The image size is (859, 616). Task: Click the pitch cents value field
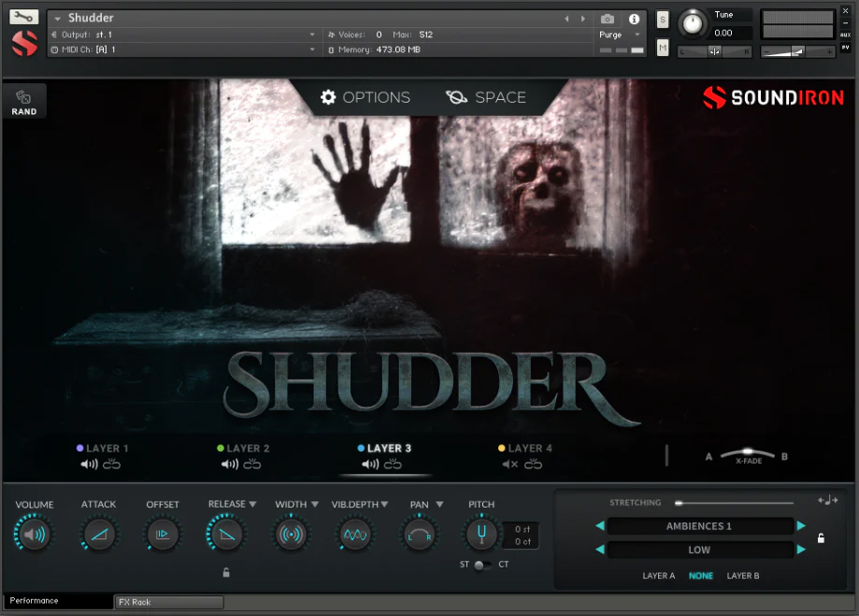coord(523,541)
